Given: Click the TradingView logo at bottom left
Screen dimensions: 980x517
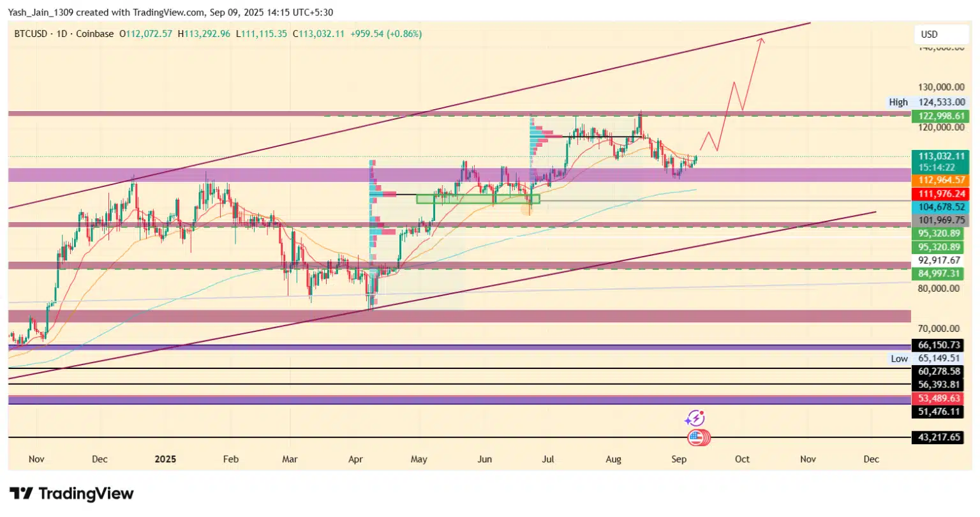Looking at the screenshot, I should click(71, 493).
